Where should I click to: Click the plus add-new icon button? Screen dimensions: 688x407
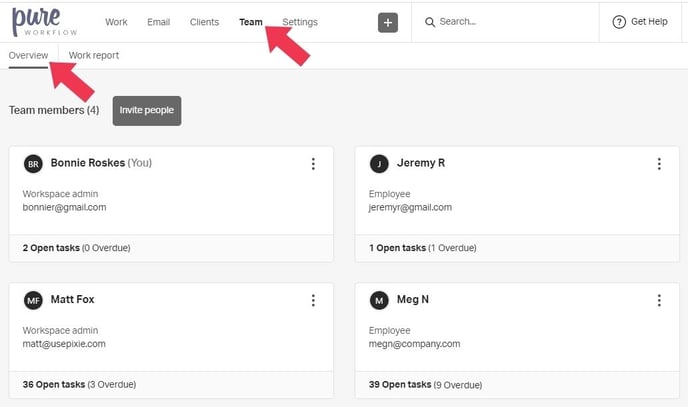point(388,22)
